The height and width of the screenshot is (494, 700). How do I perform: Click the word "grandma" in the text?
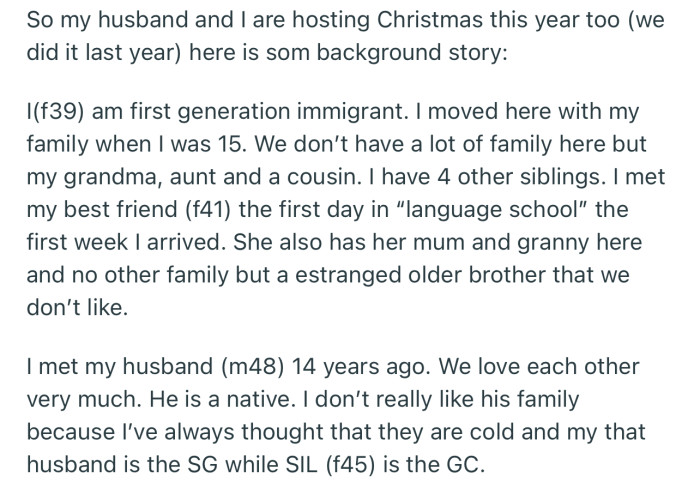click(110, 178)
